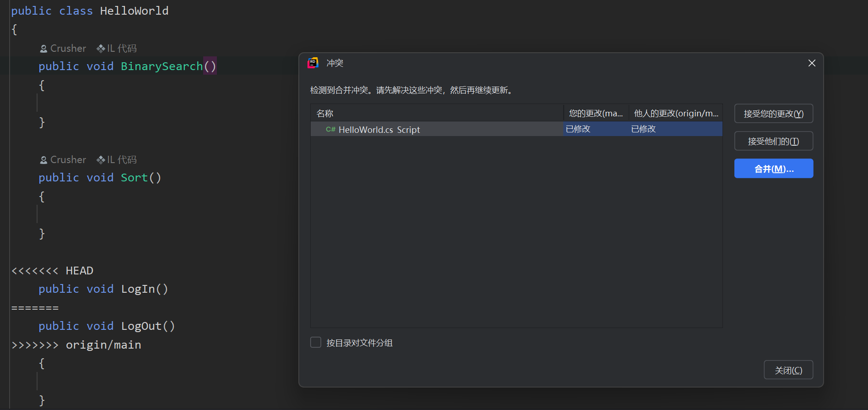Open the merge tool via 合并(M)...
The image size is (868, 410).
point(773,169)
